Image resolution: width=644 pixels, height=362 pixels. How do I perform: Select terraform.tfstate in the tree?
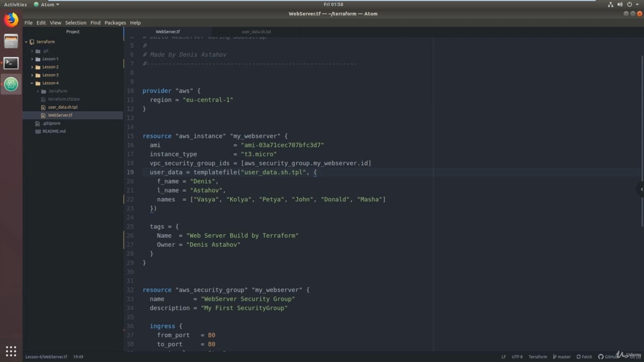(64, 99)
